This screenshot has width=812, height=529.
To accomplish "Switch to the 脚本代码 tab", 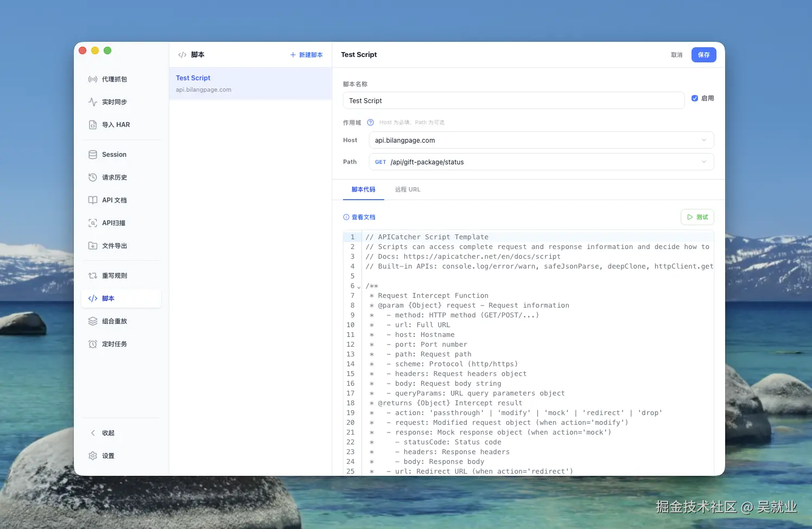I will pos(364,189).
